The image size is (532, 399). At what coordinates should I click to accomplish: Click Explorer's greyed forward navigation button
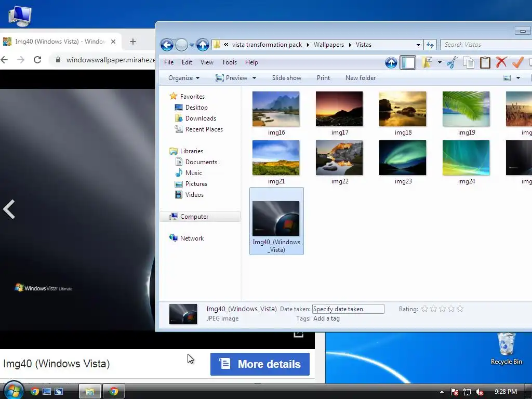click(x=181, y=45)
